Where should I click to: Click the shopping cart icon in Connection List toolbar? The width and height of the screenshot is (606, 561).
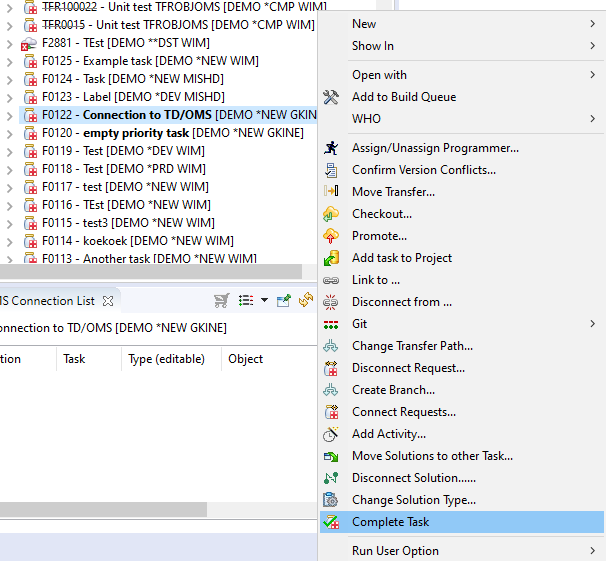(x=222, y=300)
